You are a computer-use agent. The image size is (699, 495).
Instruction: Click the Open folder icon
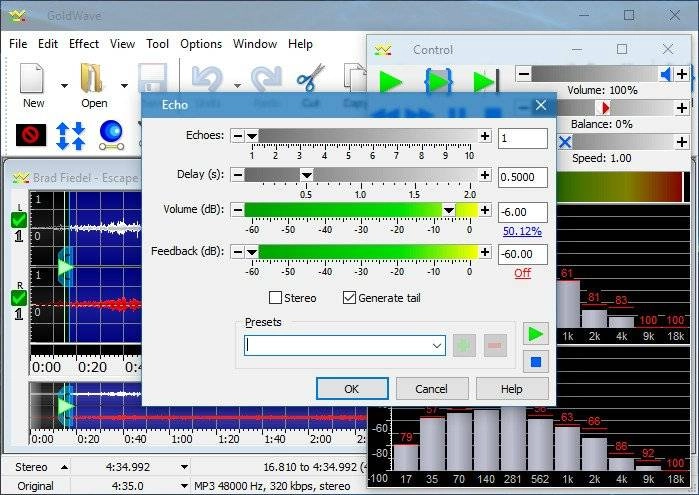(x=92, y=78)
